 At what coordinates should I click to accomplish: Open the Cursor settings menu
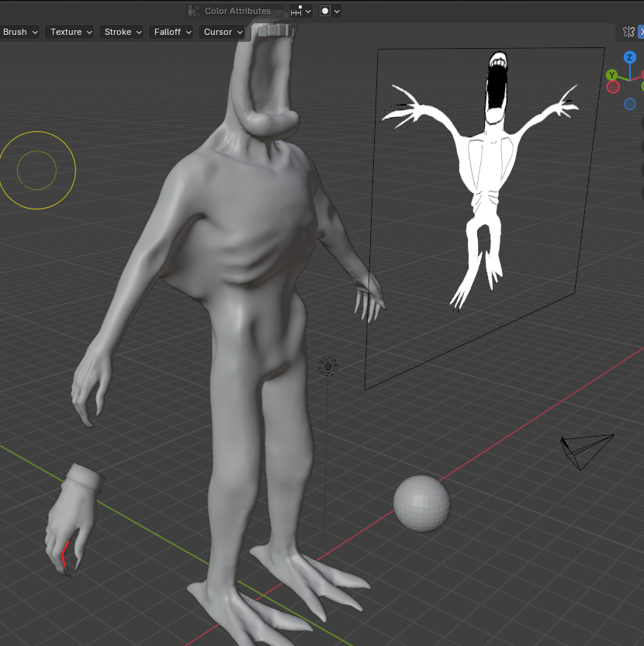point(223,32)
